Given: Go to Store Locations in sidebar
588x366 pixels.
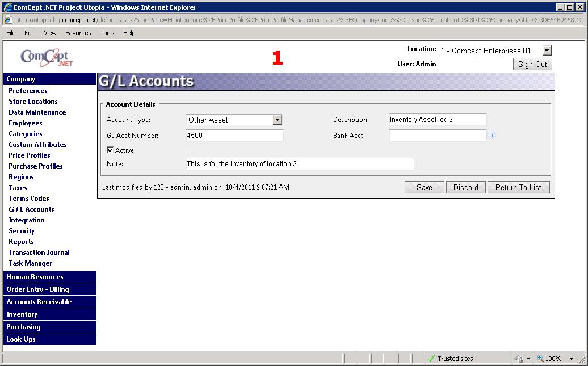Looking at the screenshot, I should click(33, 102).
